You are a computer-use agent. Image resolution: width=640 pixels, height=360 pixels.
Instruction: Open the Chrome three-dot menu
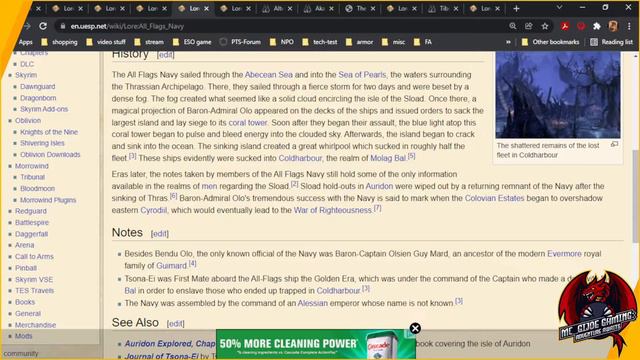[629, 26]
